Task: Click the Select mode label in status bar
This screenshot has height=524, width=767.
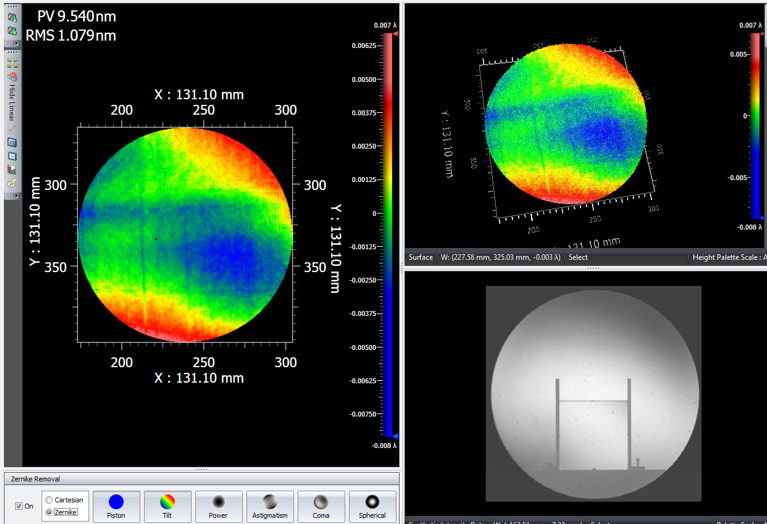Action: pos(578,257)
